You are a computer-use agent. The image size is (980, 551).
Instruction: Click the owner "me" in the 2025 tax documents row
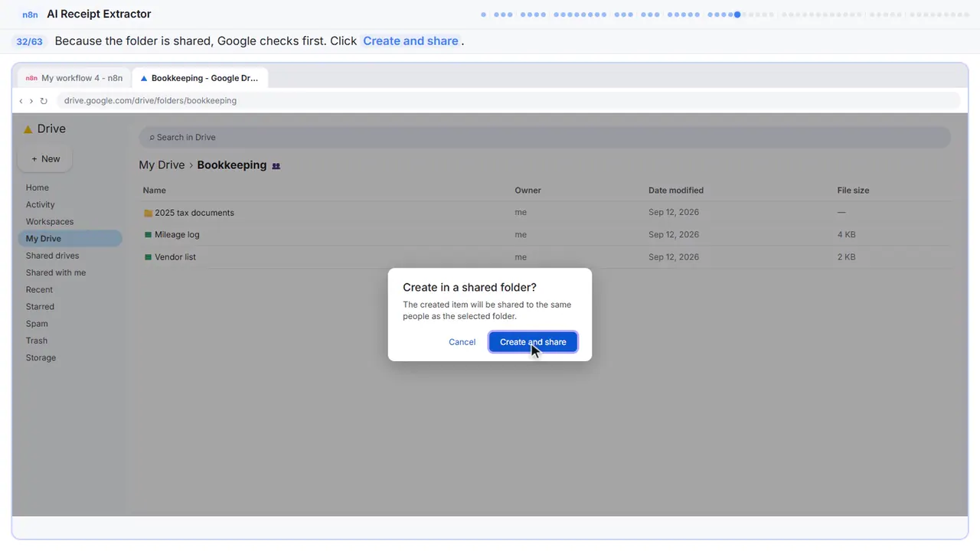pos(521,213)
